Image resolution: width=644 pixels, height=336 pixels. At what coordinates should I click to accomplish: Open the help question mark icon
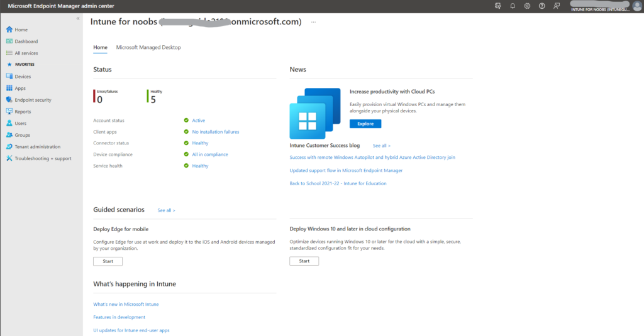pyautogui.click(x=541, y=6)
